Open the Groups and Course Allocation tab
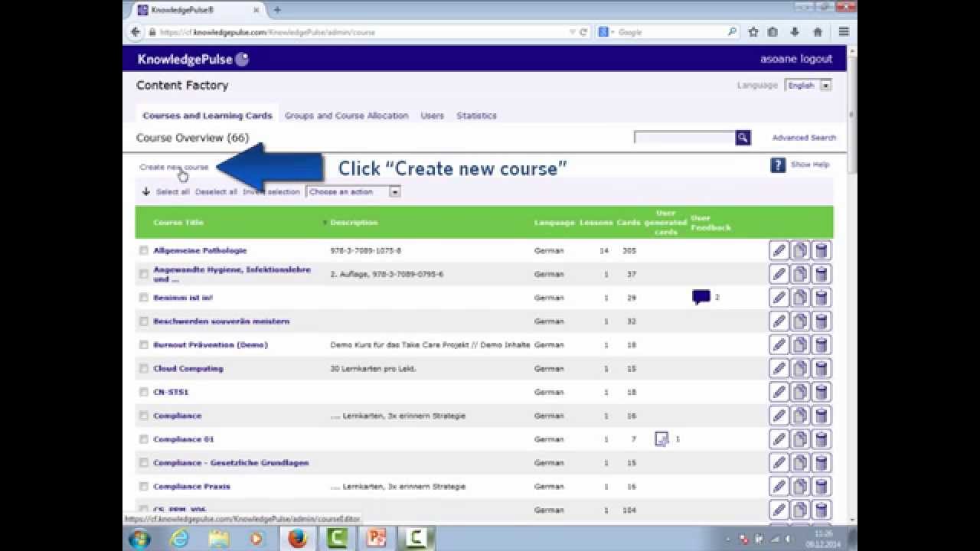 (x=346, y=116)
